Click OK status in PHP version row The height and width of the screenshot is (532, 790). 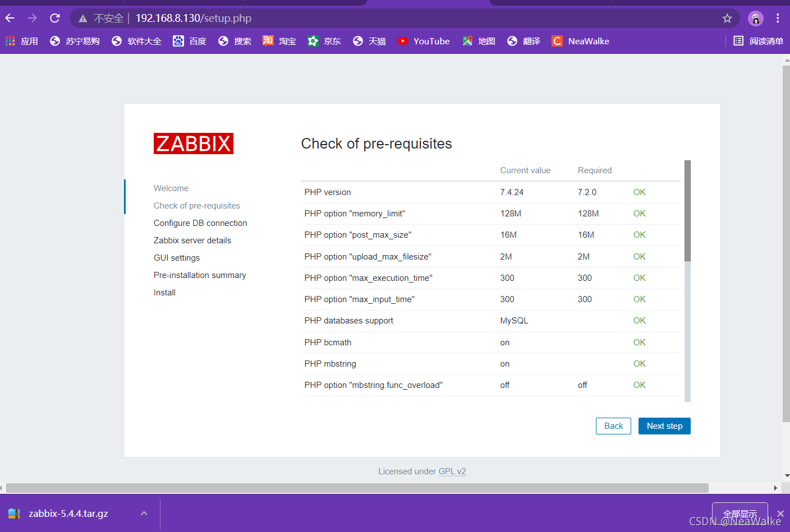pyautogui.click(x=640, y=192)
